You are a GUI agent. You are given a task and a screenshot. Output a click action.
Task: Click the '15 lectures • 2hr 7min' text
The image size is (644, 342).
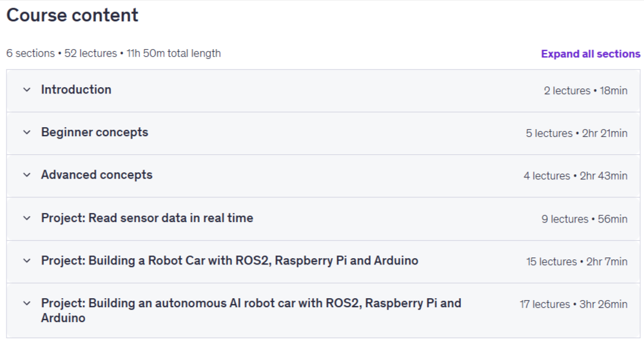577,262
